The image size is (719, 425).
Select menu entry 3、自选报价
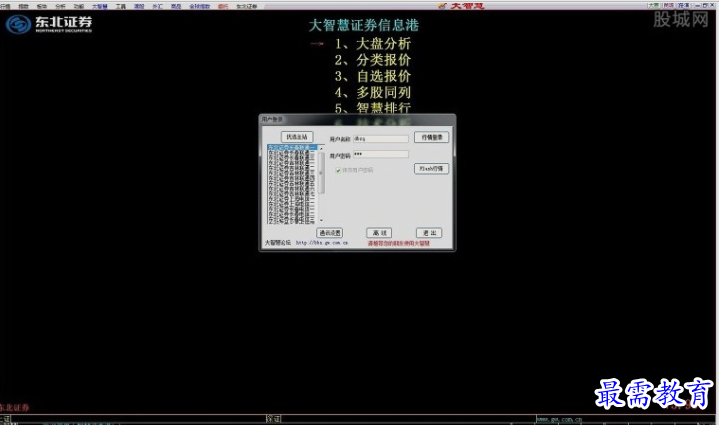pos(372,76)
